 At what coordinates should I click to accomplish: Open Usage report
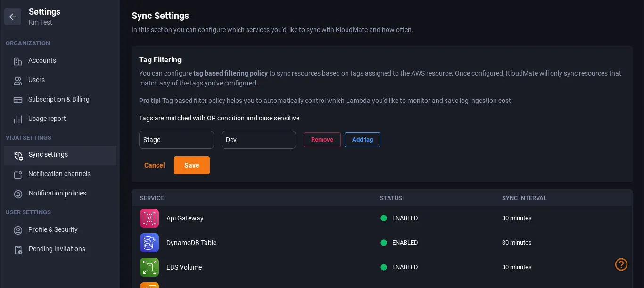point(60,119)
